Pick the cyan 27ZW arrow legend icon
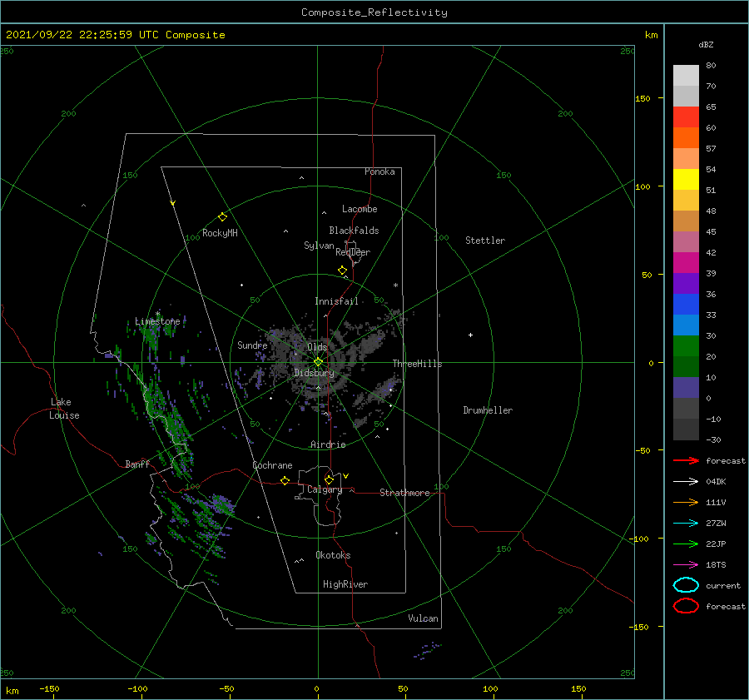The image size is (749, 700). click(686, 524)
